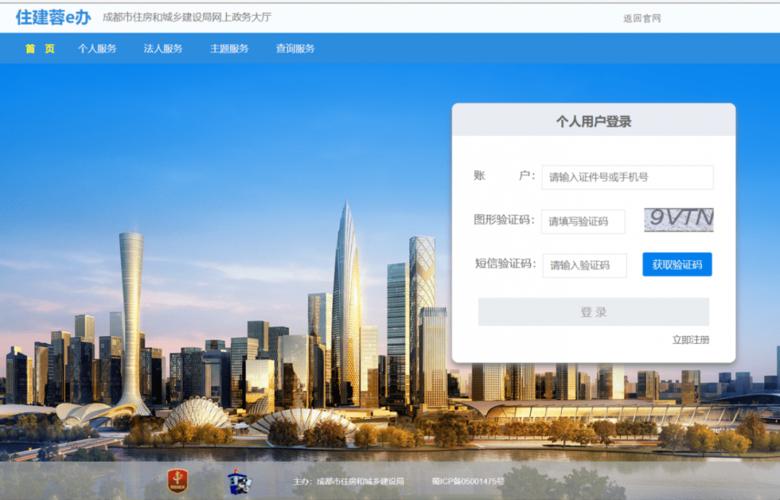Open the 首页 navigation tab

pyautogui.click(x=40, y=48)
